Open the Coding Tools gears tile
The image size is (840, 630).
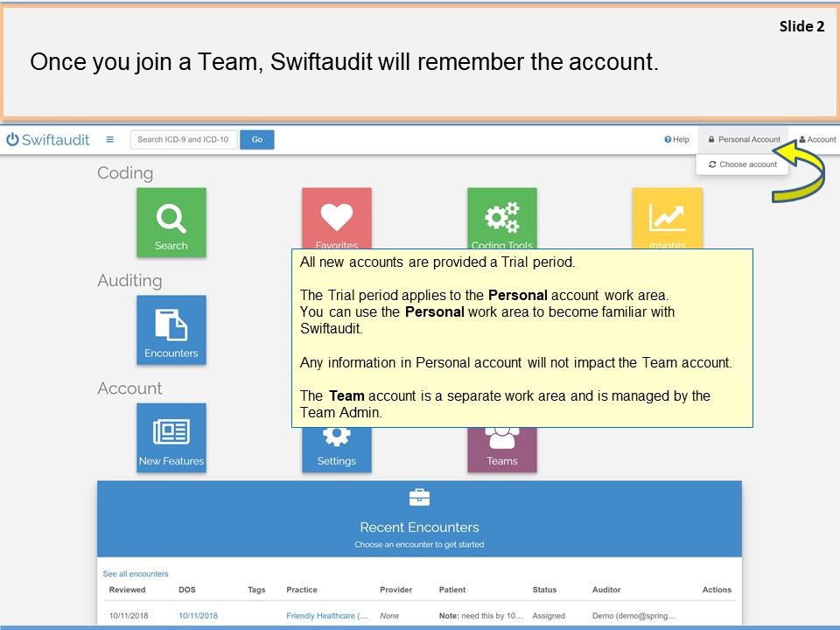(501, 218)
